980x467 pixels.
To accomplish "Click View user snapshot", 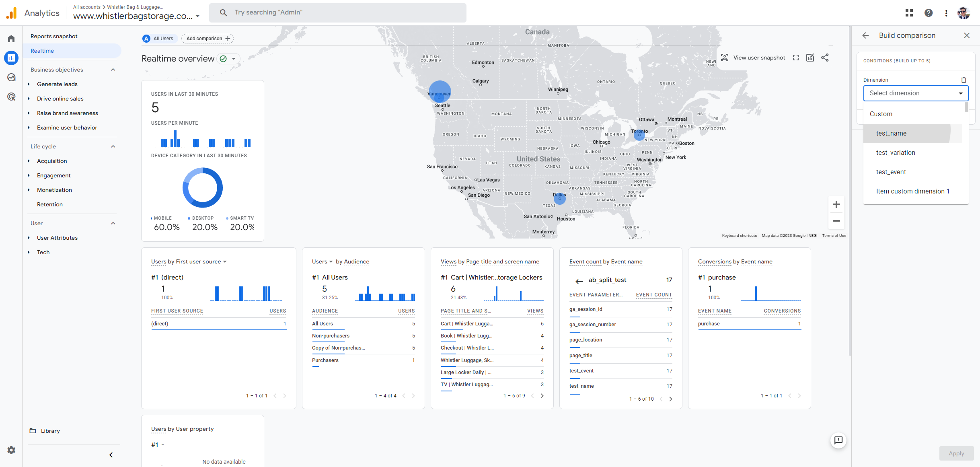I will pos(753,58).
